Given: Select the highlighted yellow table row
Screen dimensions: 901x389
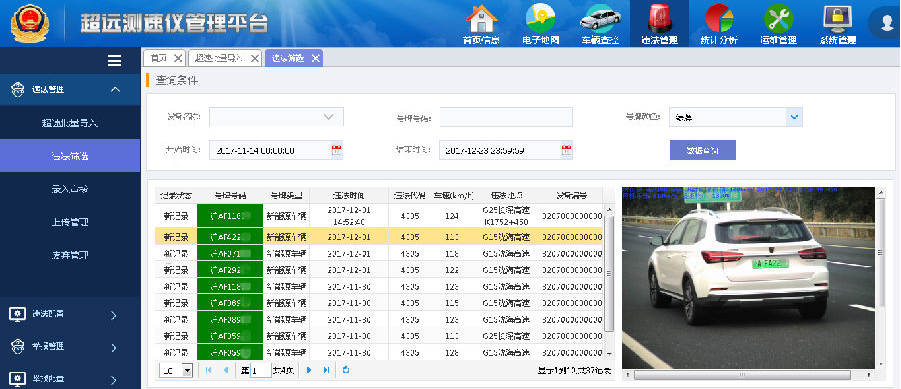Looking at the screenshot, I should [x=379, y=236].
